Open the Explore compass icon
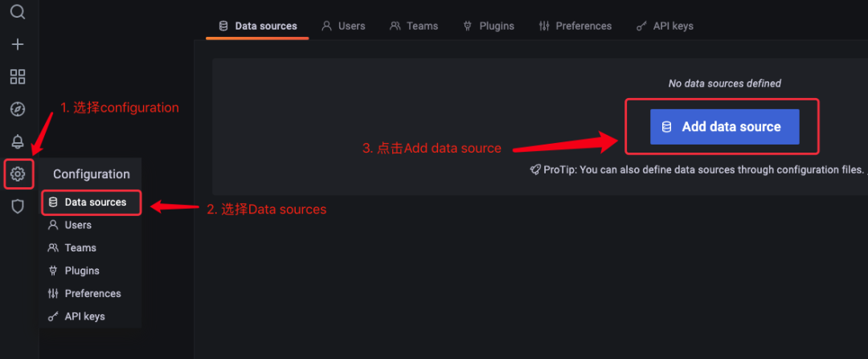 [18, 109]
